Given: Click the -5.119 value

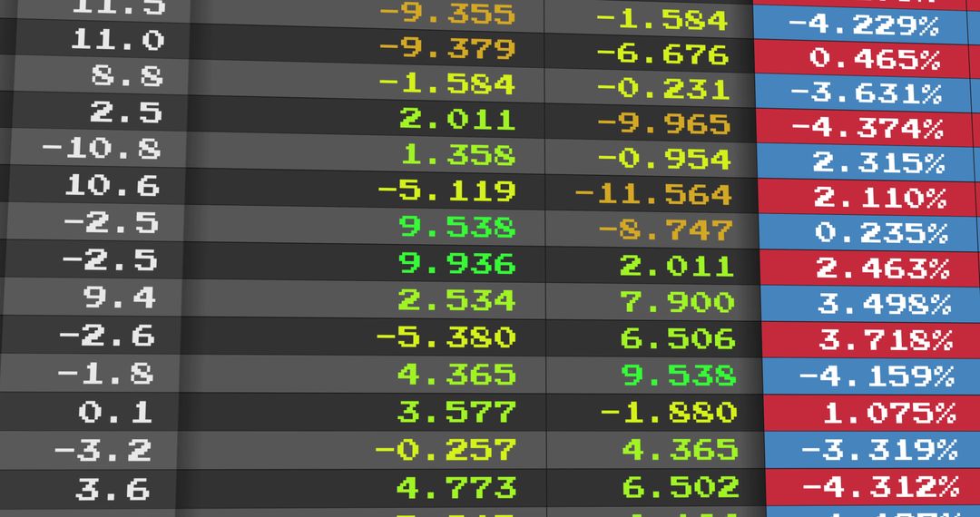Looking at the screenshot, I should (446, 191).
